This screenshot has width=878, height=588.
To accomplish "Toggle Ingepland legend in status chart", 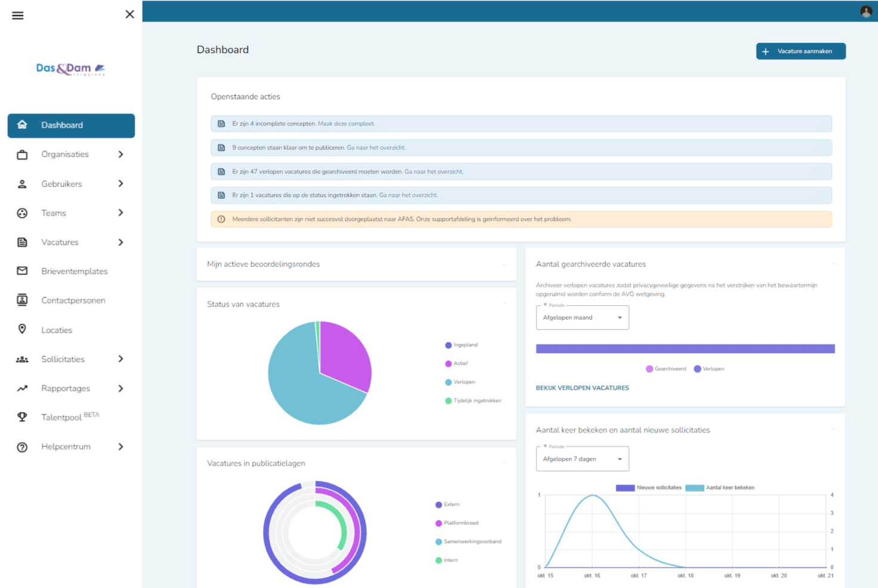I will pos(461,345).
